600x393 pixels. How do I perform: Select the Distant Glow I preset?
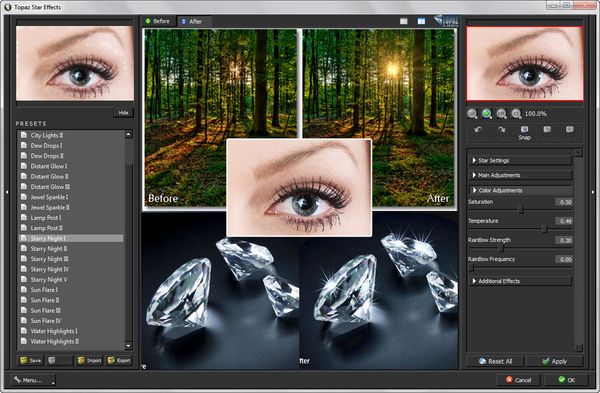(71, 166)
